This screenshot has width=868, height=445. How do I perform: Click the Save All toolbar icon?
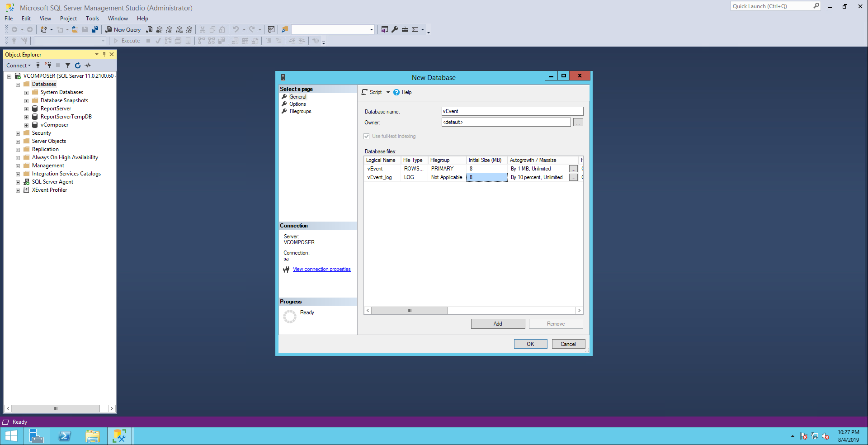coord(95,30)
